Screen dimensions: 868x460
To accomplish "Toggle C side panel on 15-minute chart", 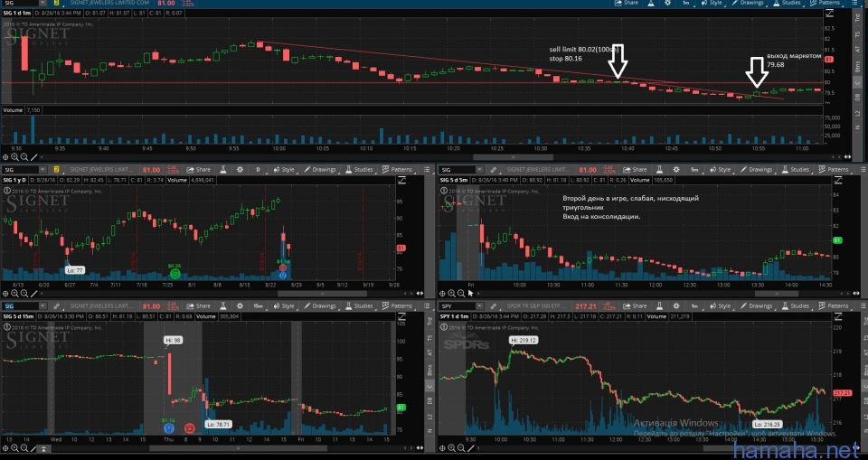I will point(430,386).
